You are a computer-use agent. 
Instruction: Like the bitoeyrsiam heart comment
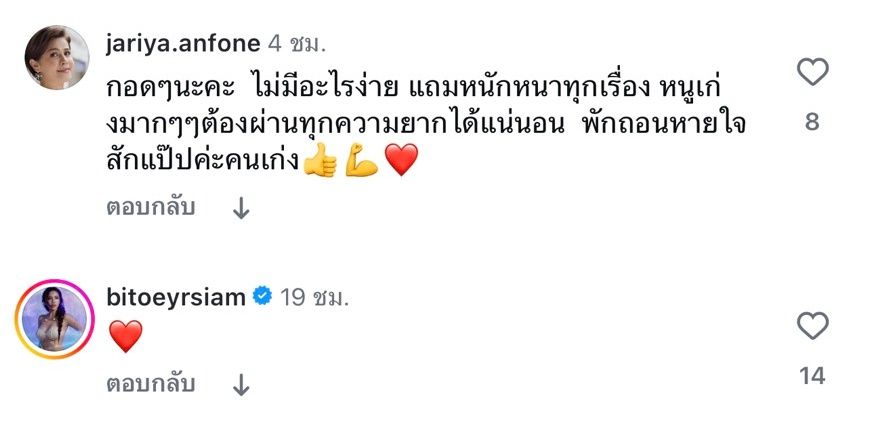click(x=812, y=327)
